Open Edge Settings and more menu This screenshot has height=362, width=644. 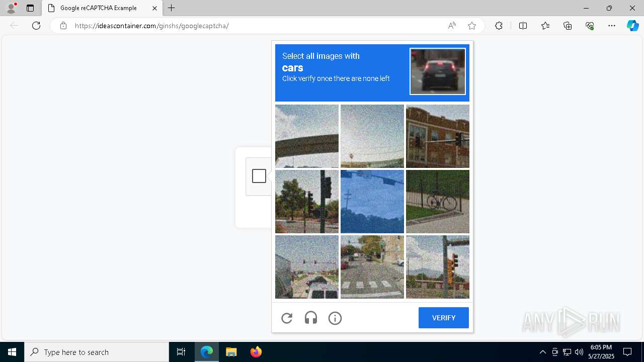coord(612,26)
